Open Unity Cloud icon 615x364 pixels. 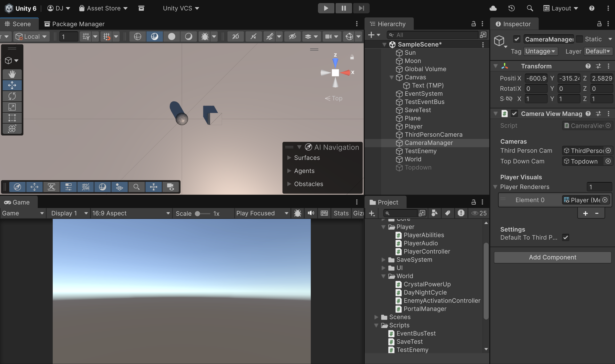[493, 8]
